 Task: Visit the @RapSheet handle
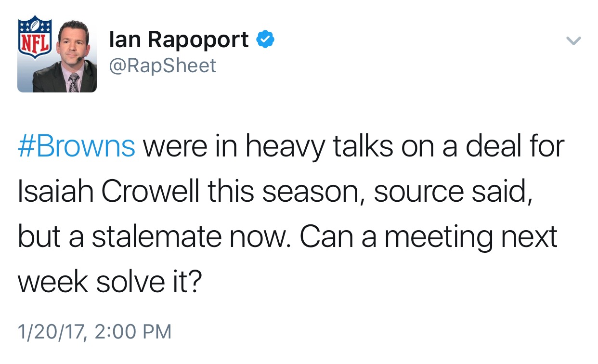tap(163, 65)
